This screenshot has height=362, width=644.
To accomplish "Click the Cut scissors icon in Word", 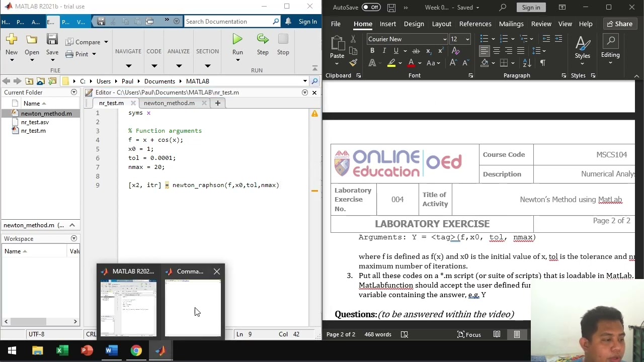I will [353, 39].
